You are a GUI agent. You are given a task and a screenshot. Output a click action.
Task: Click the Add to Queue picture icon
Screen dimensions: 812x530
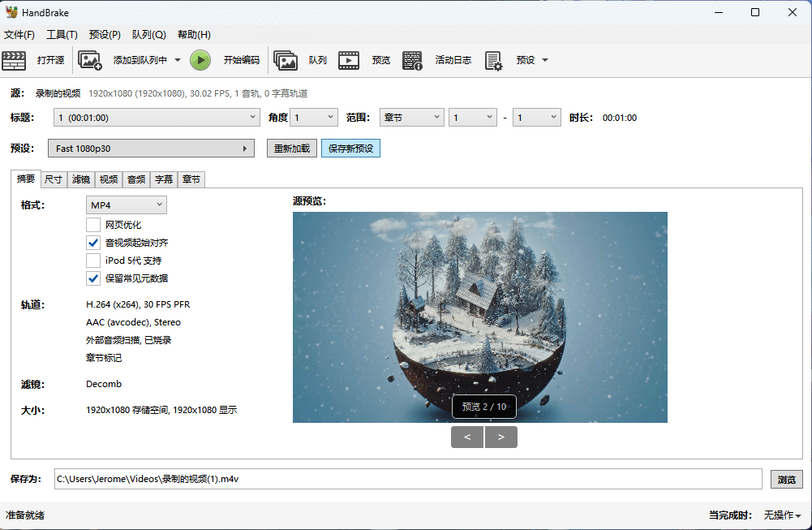90,60
